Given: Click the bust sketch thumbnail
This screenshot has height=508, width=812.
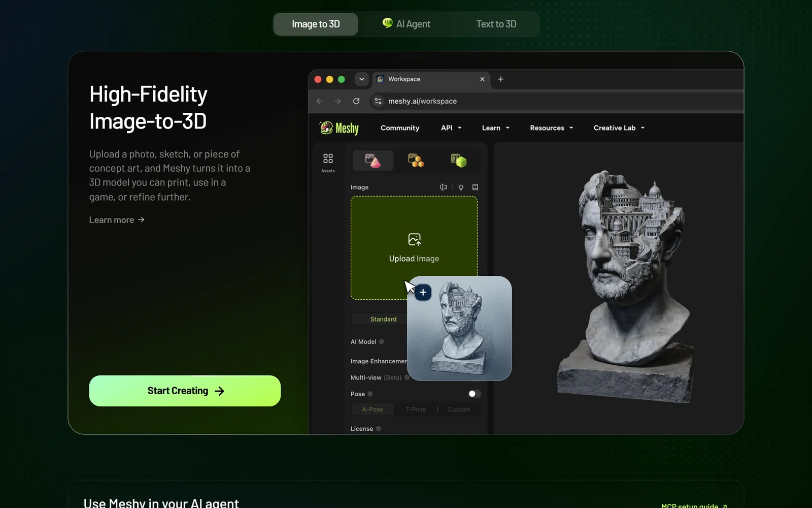Looking at the screenshot, I should 459,328.
